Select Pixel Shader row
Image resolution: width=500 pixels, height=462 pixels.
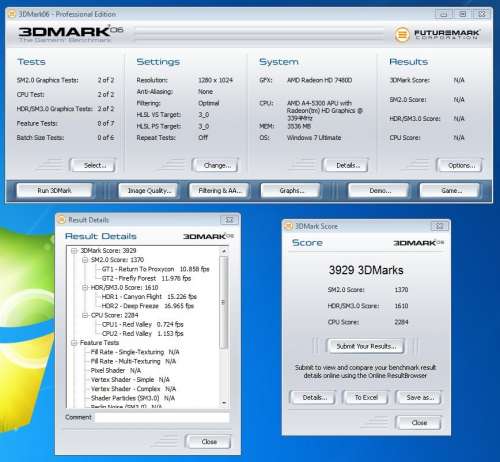click(116, 371)
